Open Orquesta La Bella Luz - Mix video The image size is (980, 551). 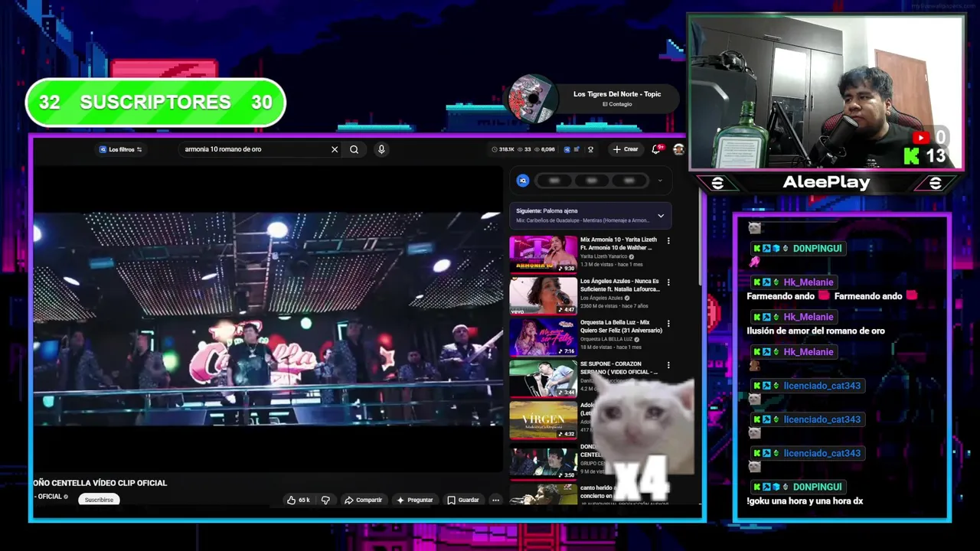pyautogui.click(x=619, y=326)
